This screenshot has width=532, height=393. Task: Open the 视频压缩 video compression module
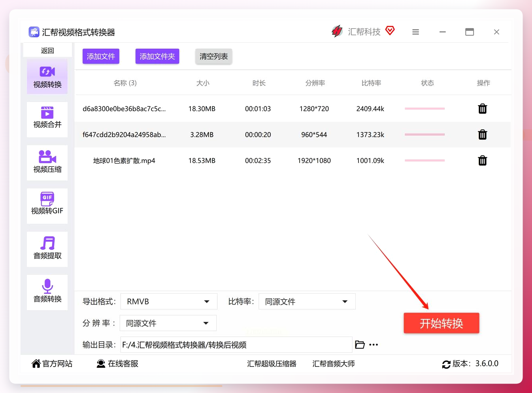[47, 162]
